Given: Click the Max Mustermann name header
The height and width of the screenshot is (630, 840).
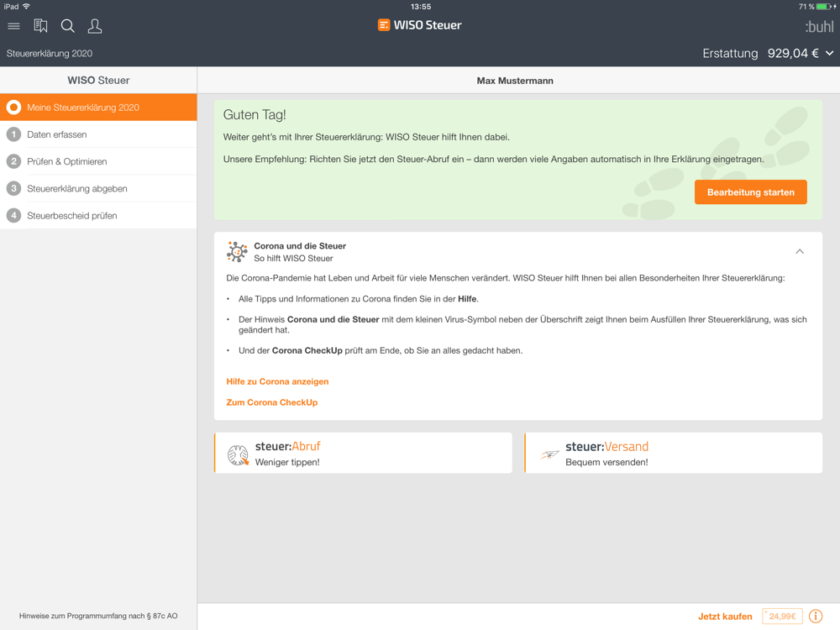Looking at the screenshot, I should click(515, 81).
